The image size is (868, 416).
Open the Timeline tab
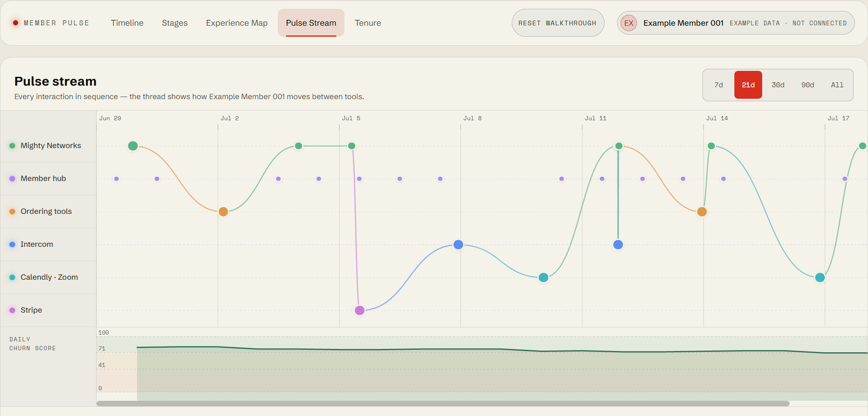pos(127,23)
